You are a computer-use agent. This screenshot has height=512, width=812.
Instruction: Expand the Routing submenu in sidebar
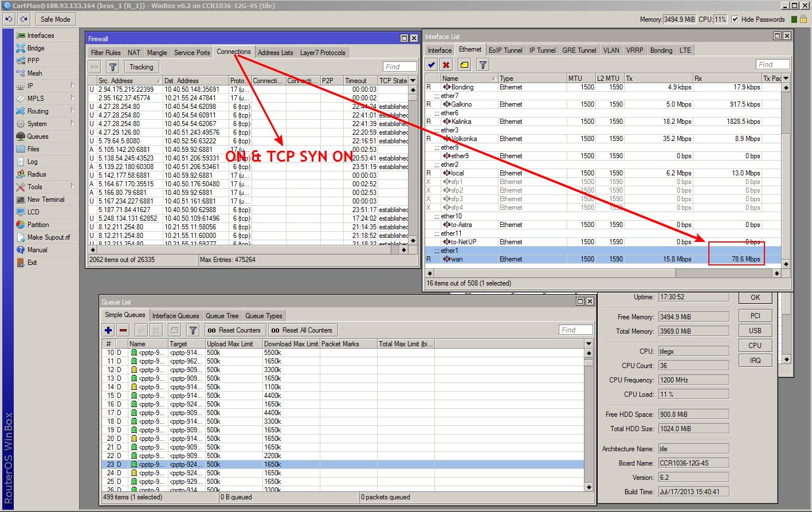pyautogui.click(x=73, y=111)
